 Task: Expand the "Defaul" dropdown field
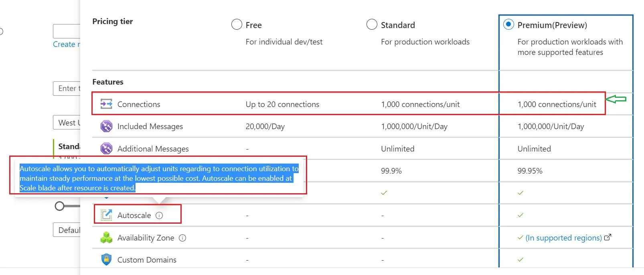click(x=67, y=230)
